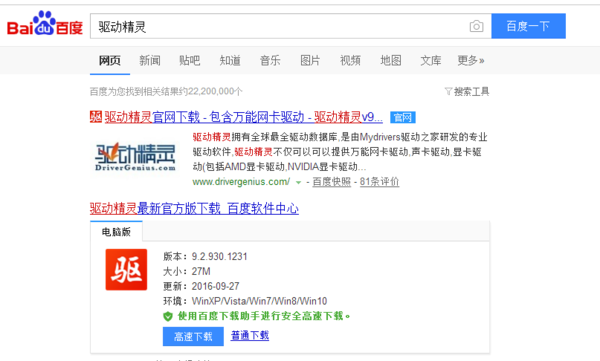Click the funnel icon beside 搜索工具

[x=448, y=91]
